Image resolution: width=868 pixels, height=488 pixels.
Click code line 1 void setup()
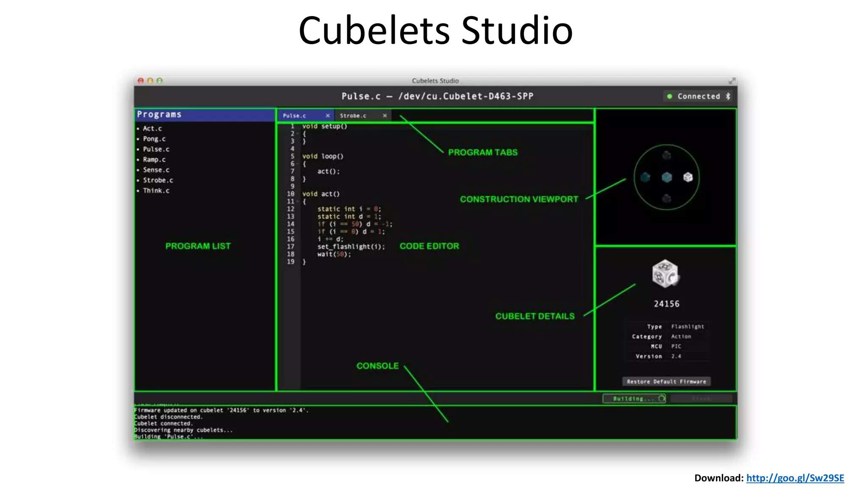tap(325, 126)
